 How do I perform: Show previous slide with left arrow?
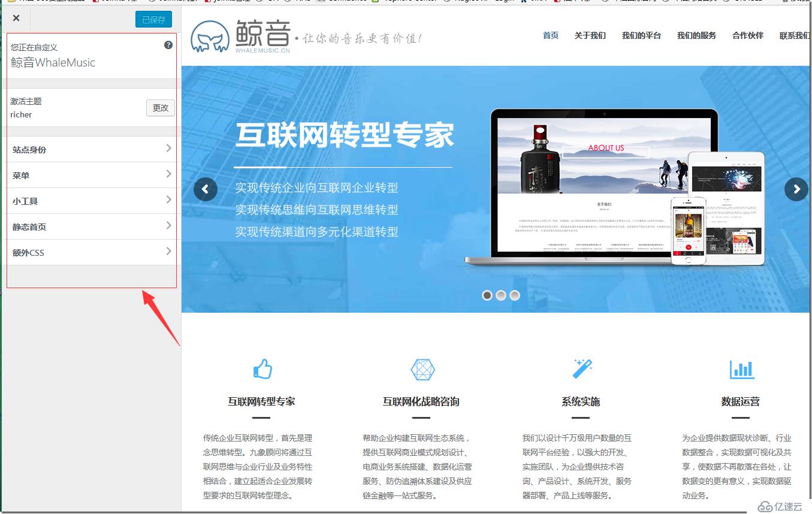point(206,189)
